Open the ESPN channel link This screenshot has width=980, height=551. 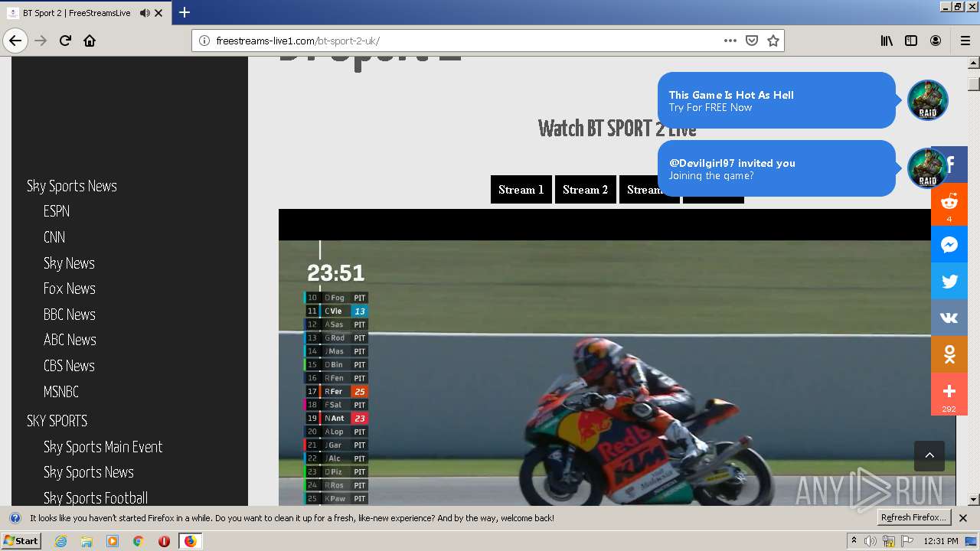[x=57, y=211]
